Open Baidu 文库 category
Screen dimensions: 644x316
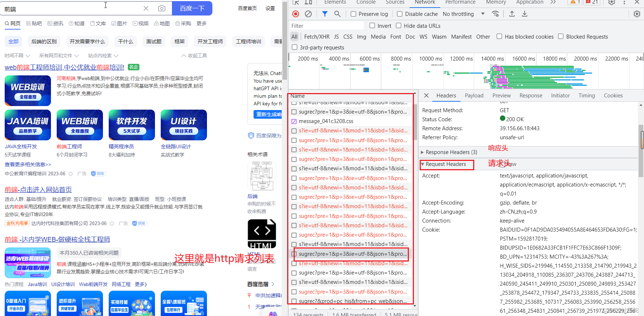tap(98, 23)
